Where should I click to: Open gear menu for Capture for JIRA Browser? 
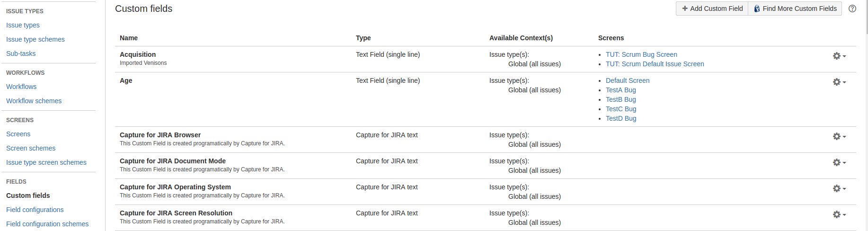coord(839,136)
